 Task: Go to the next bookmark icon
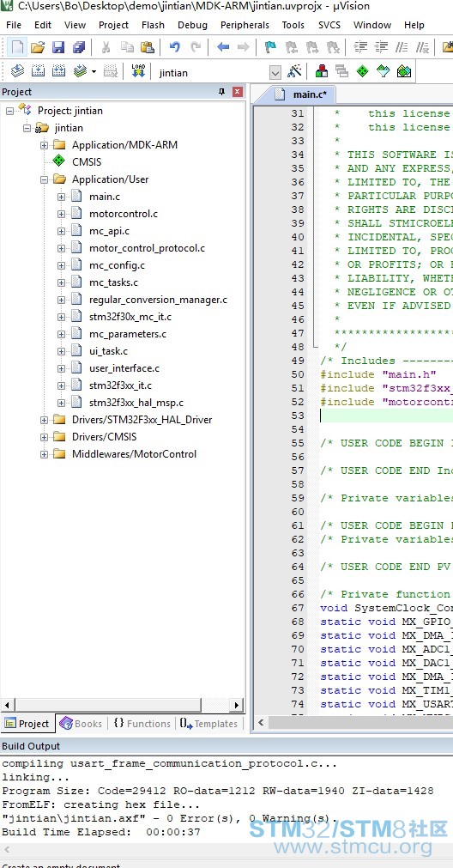pyautogui.click(x=312, y=47)
